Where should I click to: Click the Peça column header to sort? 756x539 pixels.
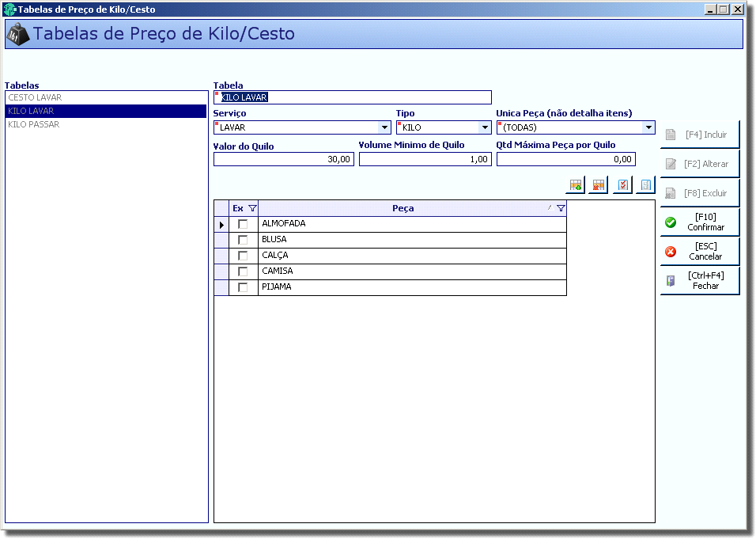click(x=403, y=208)
